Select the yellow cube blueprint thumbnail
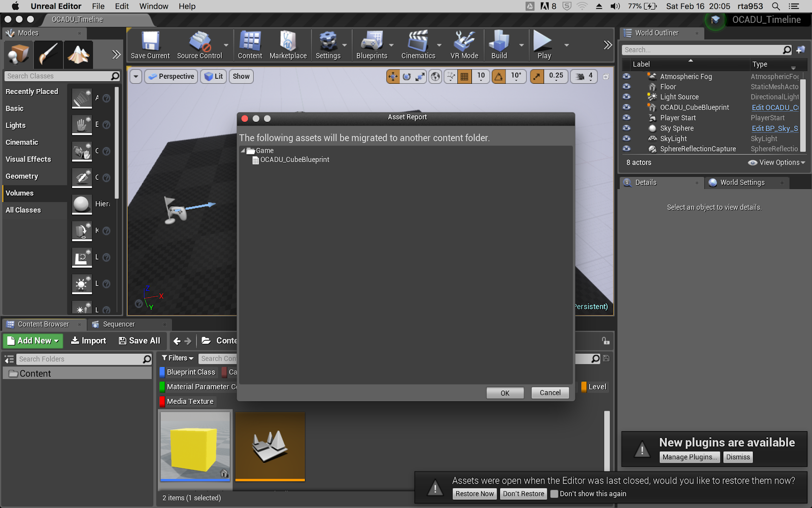812x508 pixels. click(195, 446)
